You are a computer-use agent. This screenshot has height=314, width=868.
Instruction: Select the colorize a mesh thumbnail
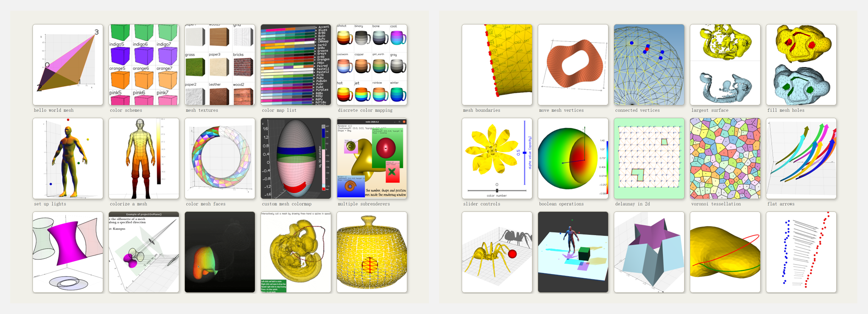(144, 158)
